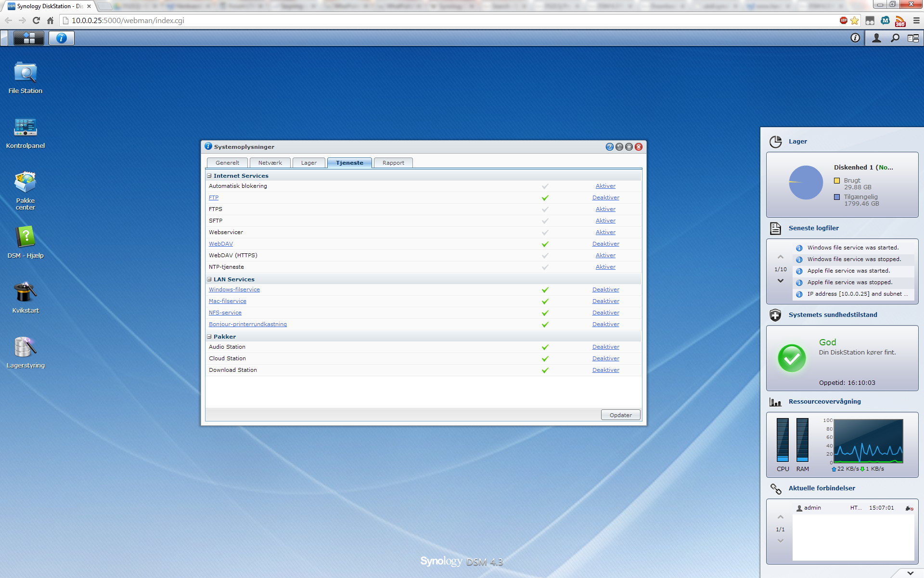924x578 pixels.
Task: Switch to Rapport tab
Action: [393, 163]
